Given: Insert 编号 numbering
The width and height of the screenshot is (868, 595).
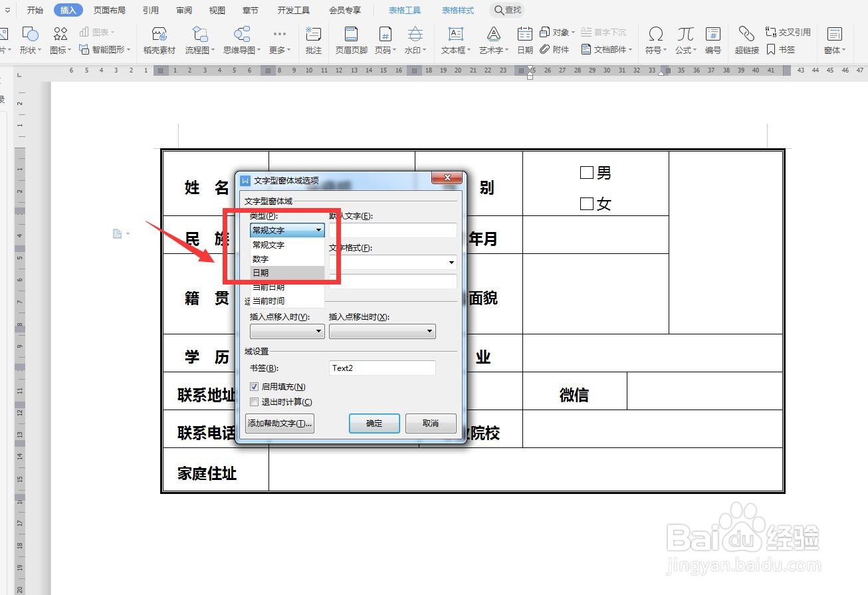Looking at the screenshot, I should click(x=713, y=41).
